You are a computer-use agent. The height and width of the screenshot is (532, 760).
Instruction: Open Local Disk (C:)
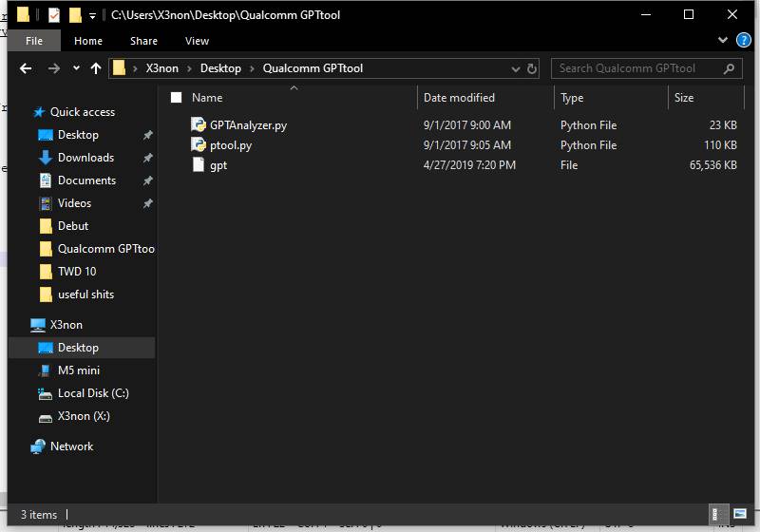(93, 393)
